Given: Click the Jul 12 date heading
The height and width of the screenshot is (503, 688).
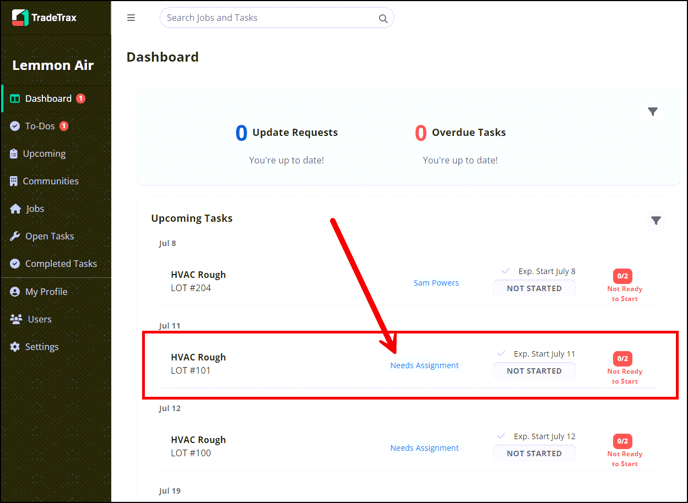Looking at the screenshot, I should (169, 409).
